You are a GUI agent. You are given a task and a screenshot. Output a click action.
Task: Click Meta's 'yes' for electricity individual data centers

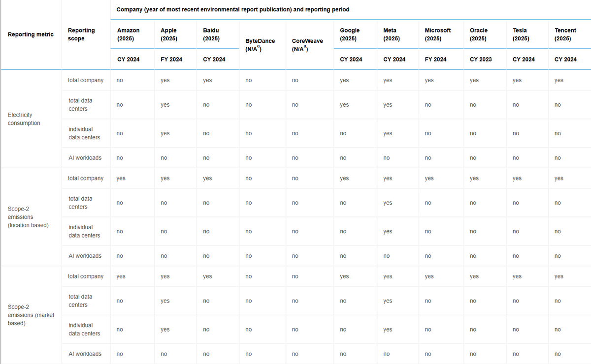(x=388, y=133)
